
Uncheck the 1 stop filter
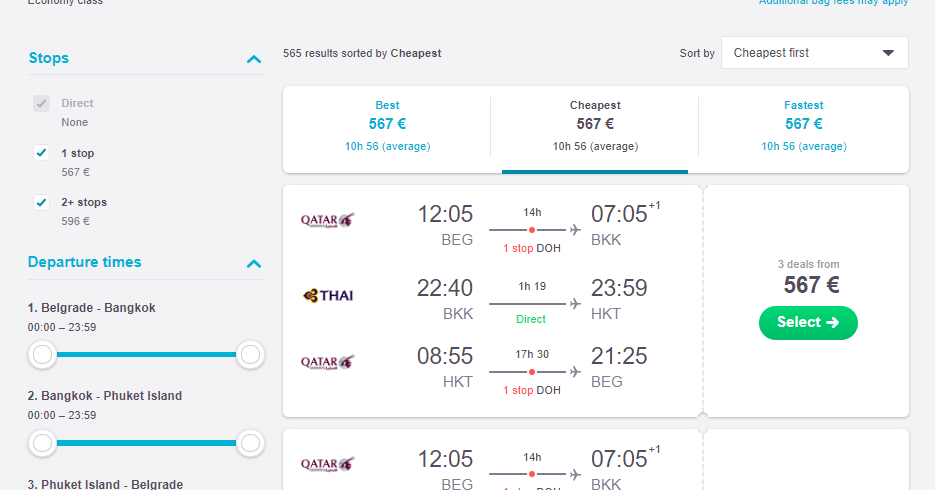[41, 153]
